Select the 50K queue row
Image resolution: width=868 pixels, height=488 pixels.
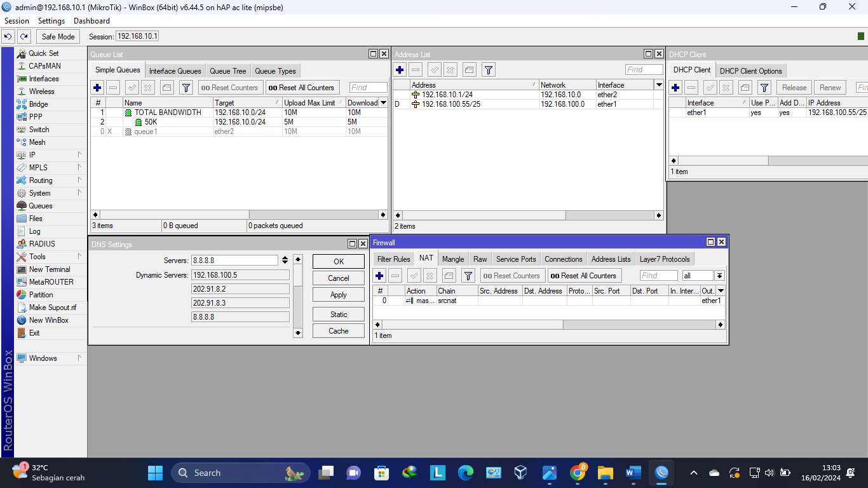tap(239, 122)
